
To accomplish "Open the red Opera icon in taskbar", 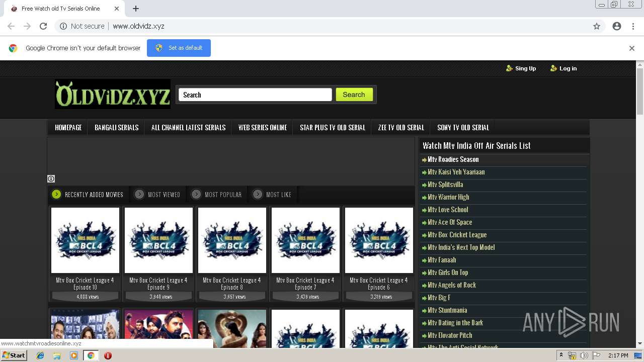I will pos(108,355).
